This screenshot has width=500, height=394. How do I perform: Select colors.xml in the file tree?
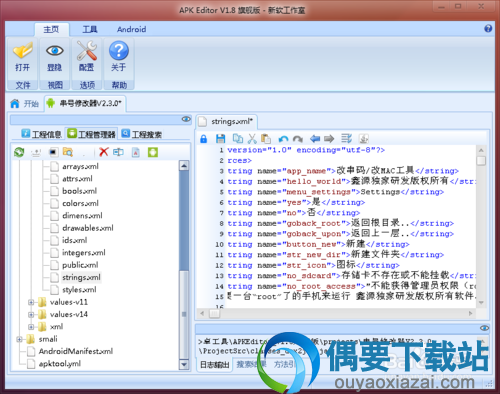pos(80,203)
